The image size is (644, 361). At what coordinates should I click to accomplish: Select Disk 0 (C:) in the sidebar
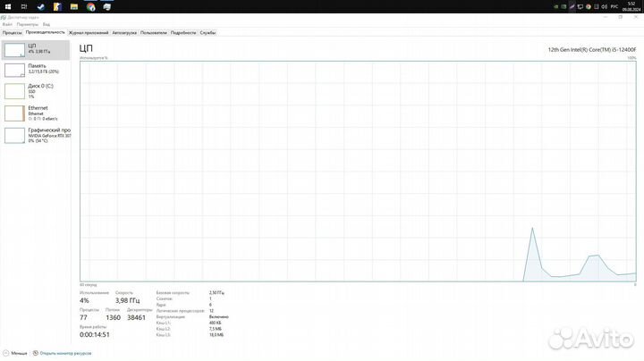click(x=34, y=89)
